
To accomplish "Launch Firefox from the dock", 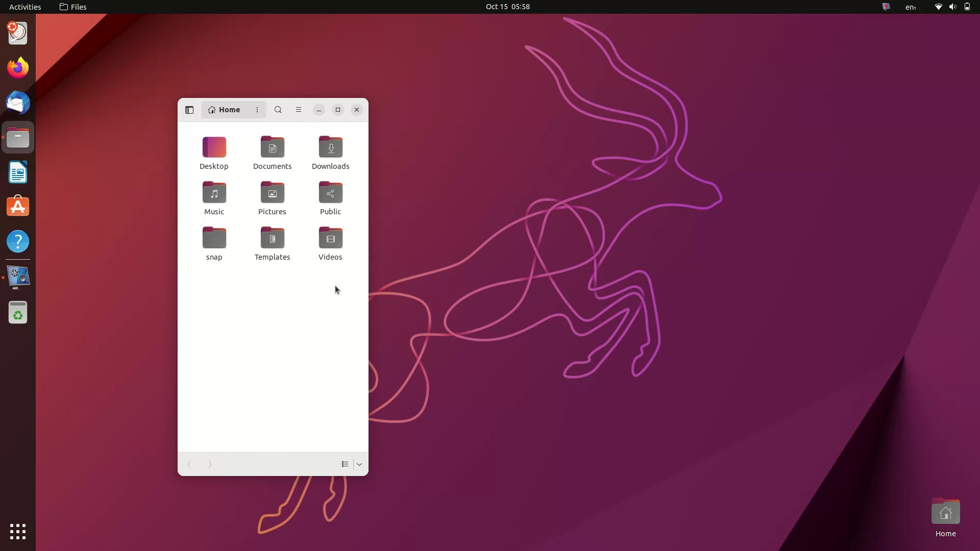I will [x=18, y=67].
